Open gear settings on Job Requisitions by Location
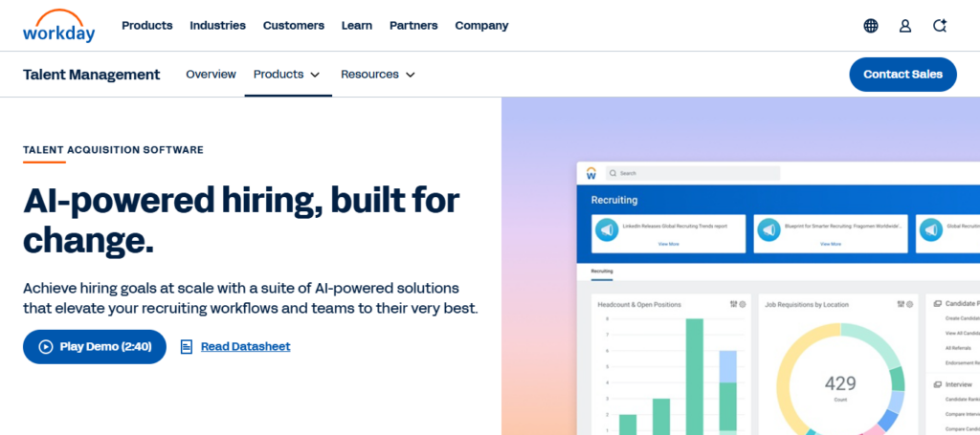The width and height of the screenshot is (980, 435). point(909,304)
